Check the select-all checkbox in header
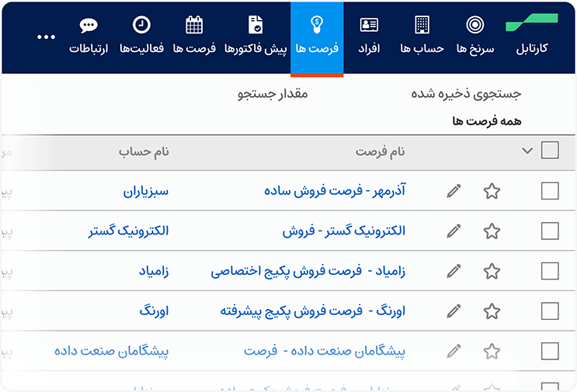Screen dimensions: 577x392 550,151
